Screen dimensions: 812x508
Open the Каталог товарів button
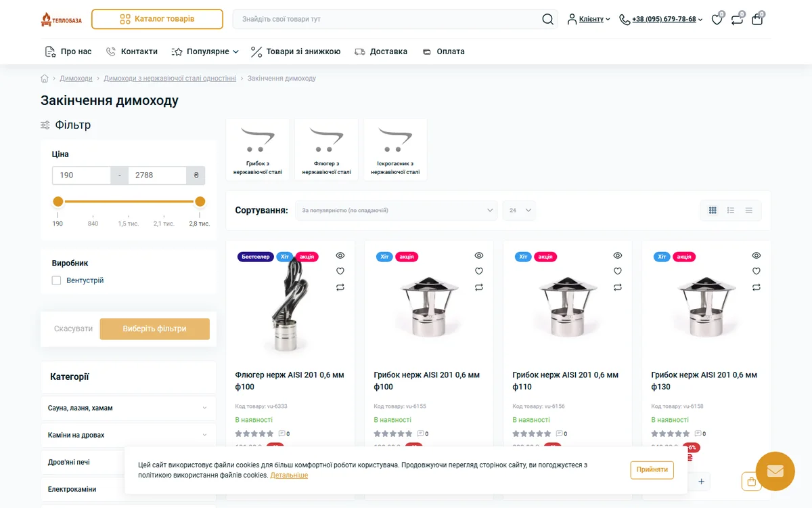coord(157,19)
